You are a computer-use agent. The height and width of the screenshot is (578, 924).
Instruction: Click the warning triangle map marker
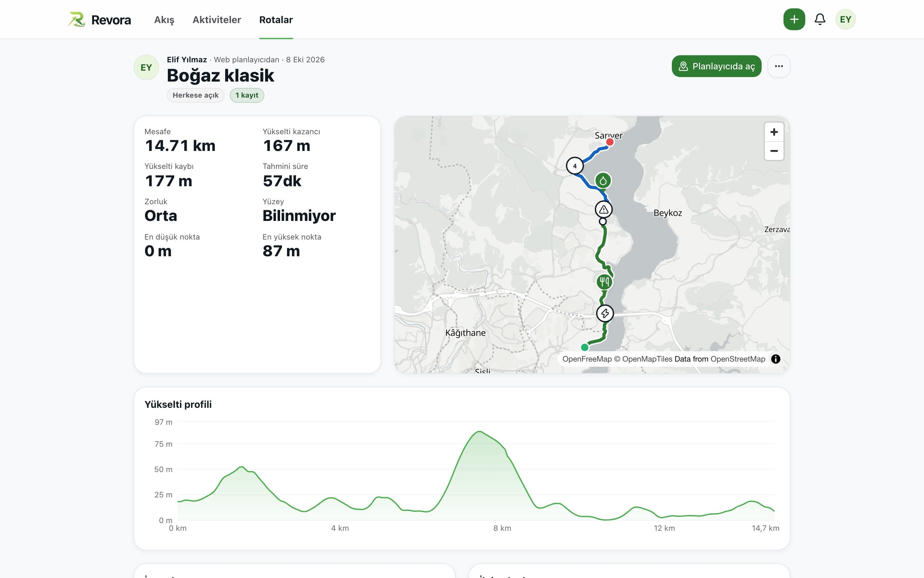tap(604, 209)
